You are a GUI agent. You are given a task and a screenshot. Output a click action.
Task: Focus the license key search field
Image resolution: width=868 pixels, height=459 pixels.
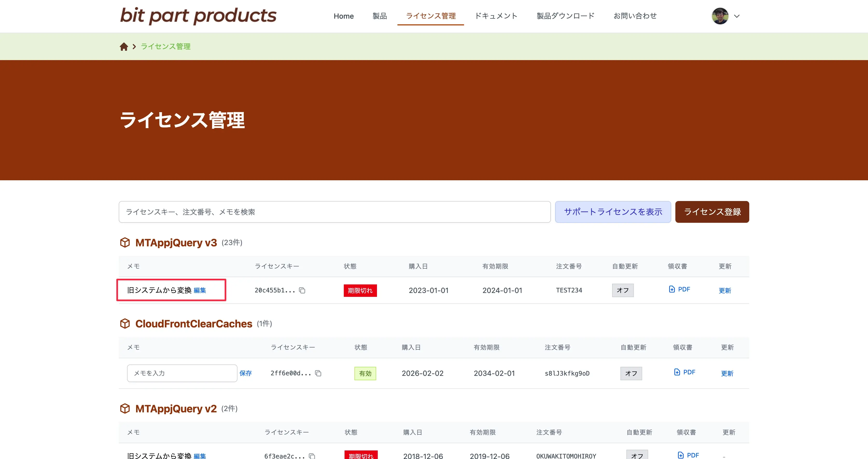334,212
